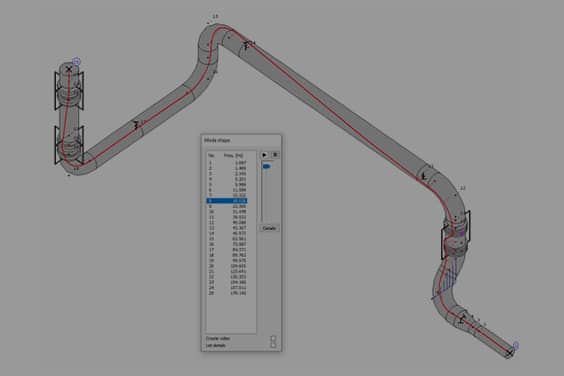
Task: Play the mode shape animation
Action: (x=264, y=155)
